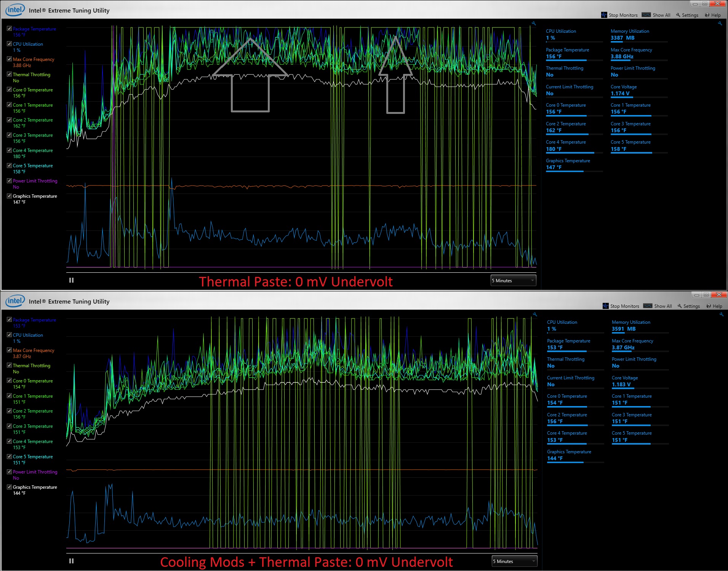The width and height of the screenshot is (728, 571).
Task: Click Stop Monitors waveform icon in top window
Action: [x=604, y=15]
